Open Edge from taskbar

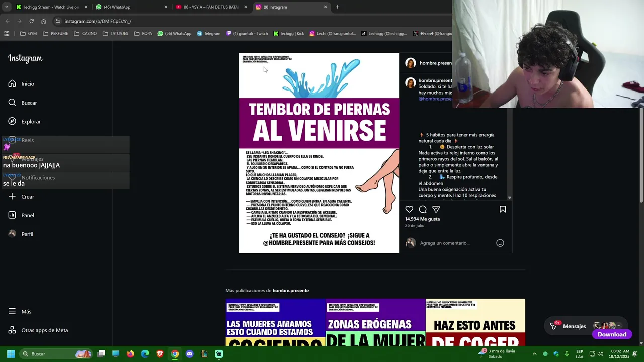click(x=145, y=354)
